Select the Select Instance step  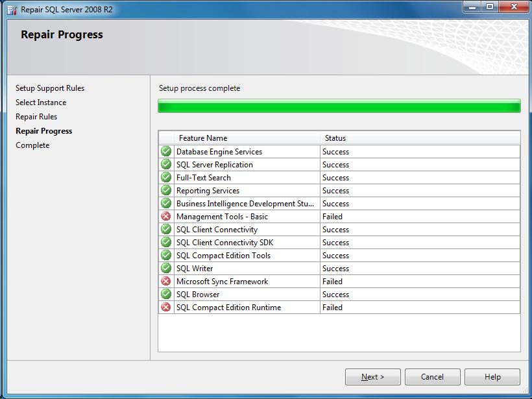pos(41,103)
